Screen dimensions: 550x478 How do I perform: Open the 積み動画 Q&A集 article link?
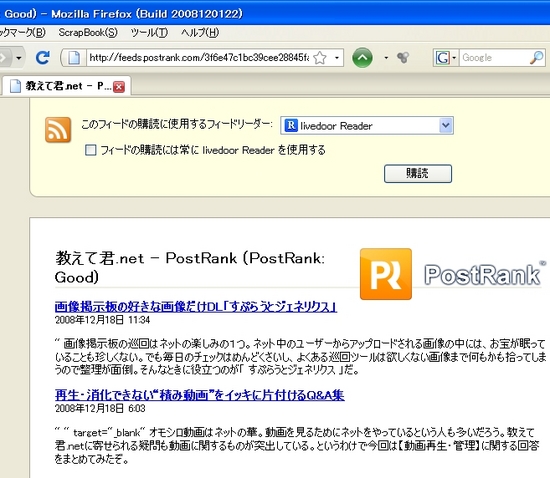click(200, 395)
